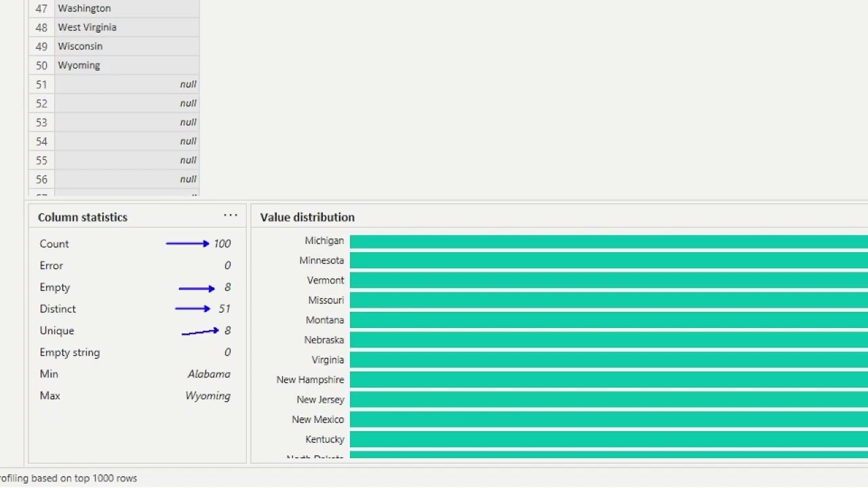The width and height of the screenshot is (868, 488).
Task: Click row number 49 header
Action: click(41, 46)
